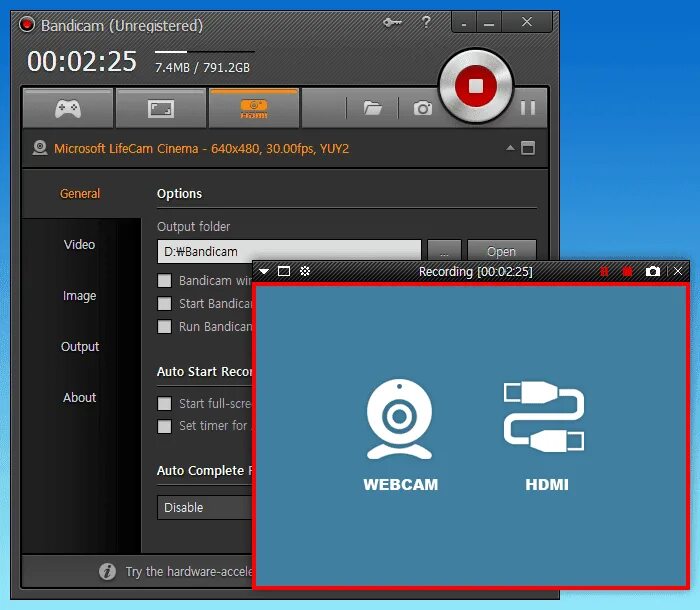Pause recording with the pause bars icon
This screenshot has height=610, width=700.
pos(528,108)
